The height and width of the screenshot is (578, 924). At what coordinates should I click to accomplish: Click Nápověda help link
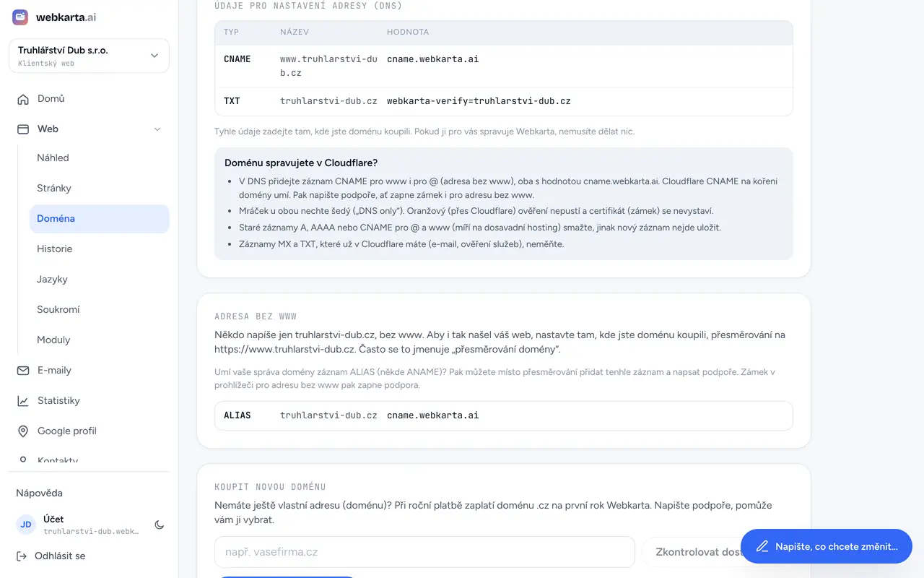[x=39, y=493]
